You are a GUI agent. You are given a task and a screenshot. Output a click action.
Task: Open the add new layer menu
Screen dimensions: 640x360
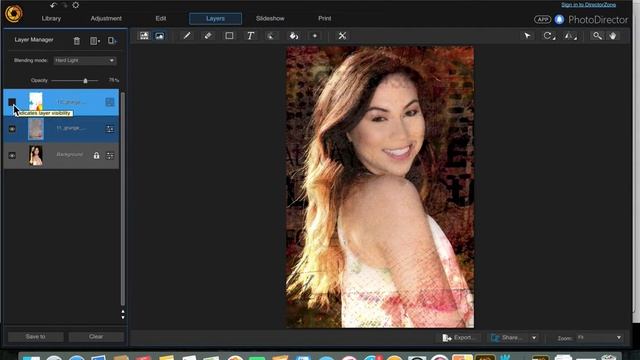tap(95, 41)
